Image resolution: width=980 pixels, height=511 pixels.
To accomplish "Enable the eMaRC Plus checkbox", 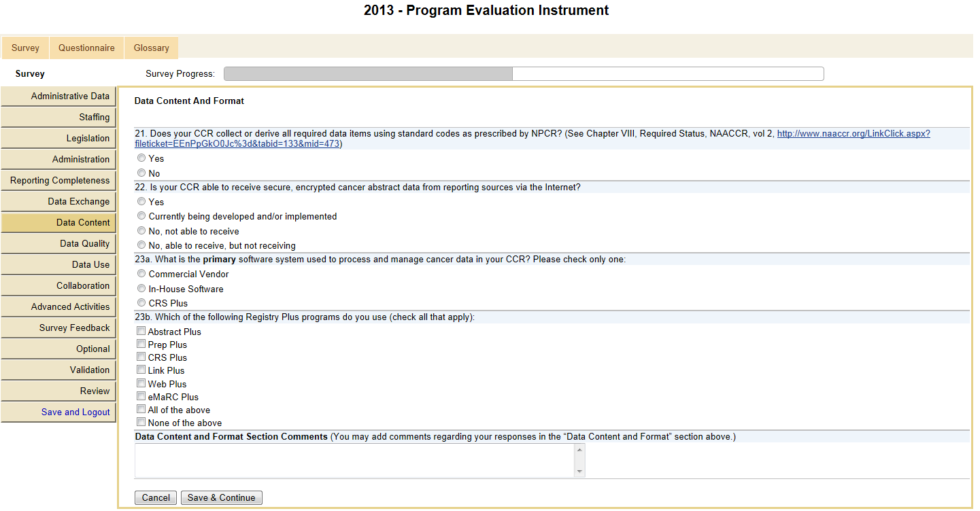I will 141,396.
